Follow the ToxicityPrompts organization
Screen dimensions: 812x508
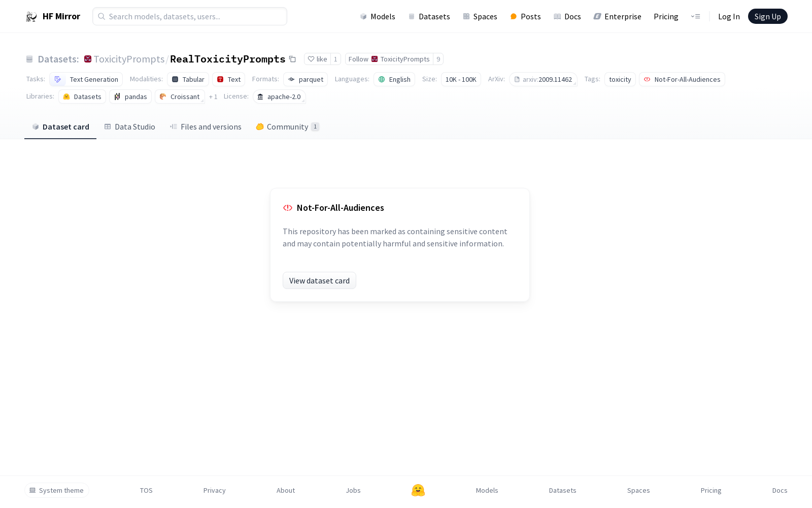[389, 59]
